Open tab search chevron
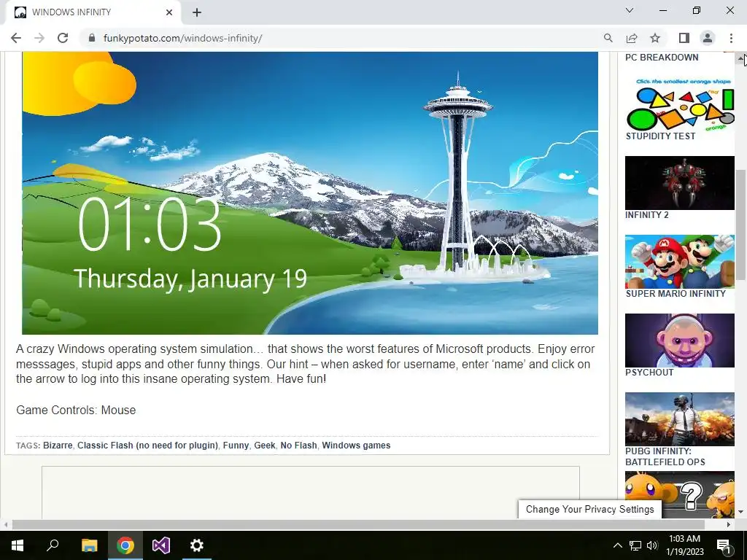Viewport: 747px width, 560px height. click(x=630, y=10)
